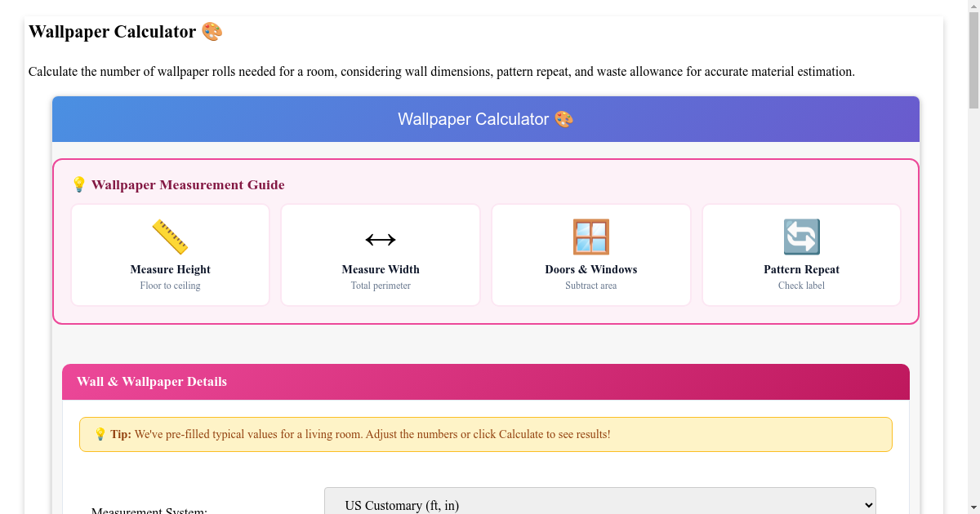Click the scrollbar down arrow

click(973, 507)
